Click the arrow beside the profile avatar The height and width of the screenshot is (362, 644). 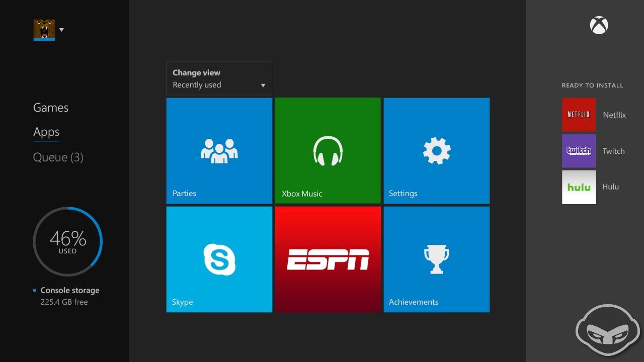tap(61, 30)
